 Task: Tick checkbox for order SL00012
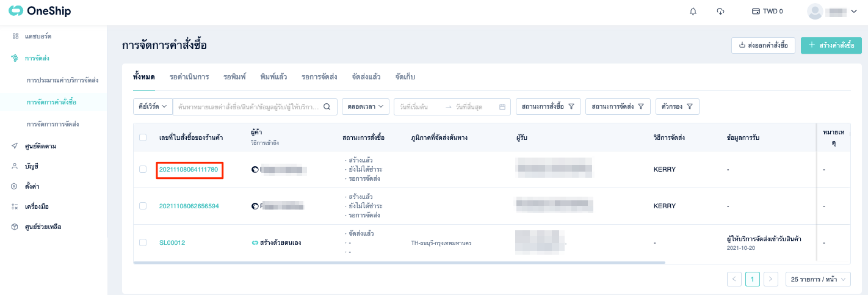point(143,242)
